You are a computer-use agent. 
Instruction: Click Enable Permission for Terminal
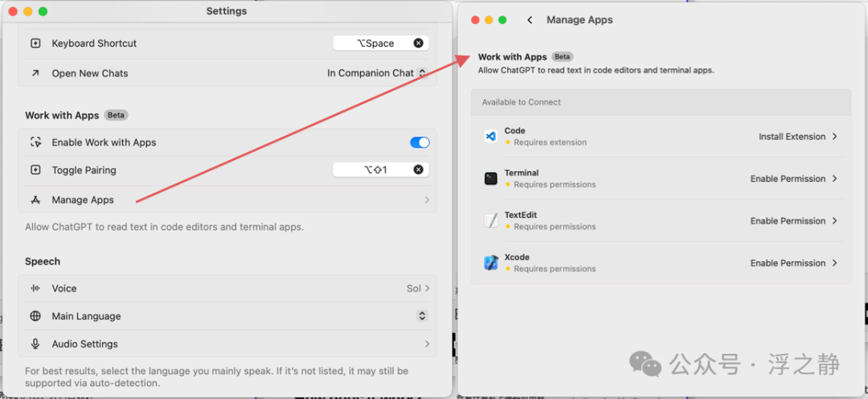(788, 179)
